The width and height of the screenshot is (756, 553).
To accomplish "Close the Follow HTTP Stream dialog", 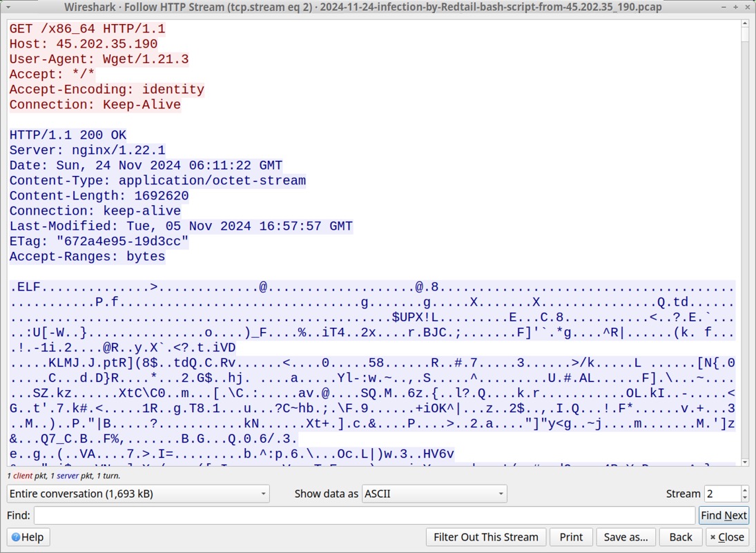I will [x=727, y=537].
